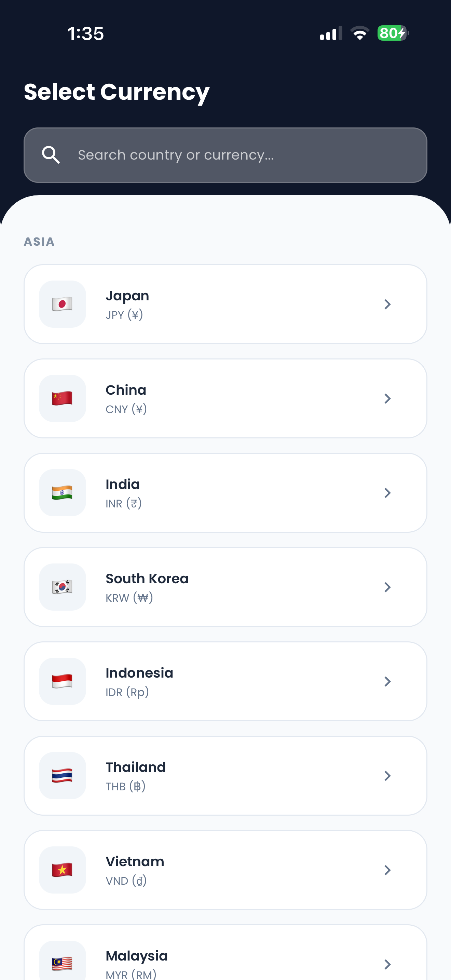Image resolution: width=451 pixels, height=980 pixels.
Task: Tap the Thailand flag icon
Action: click(x=63, y=776)
